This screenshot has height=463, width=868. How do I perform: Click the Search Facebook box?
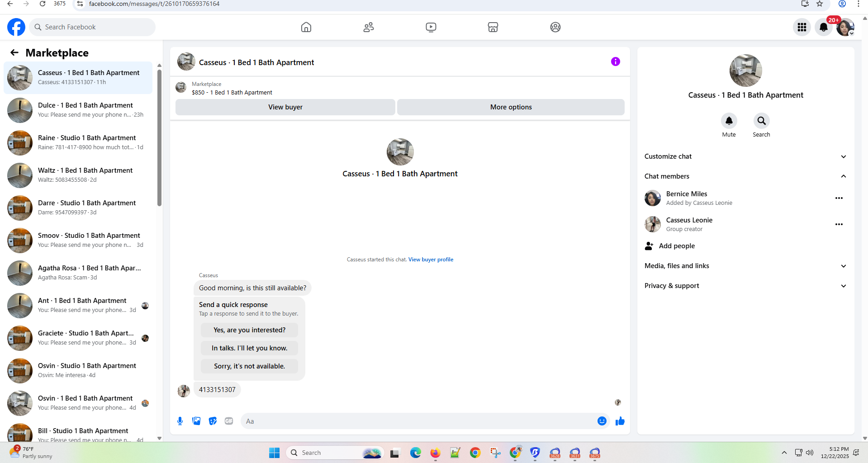click(92, 27)
